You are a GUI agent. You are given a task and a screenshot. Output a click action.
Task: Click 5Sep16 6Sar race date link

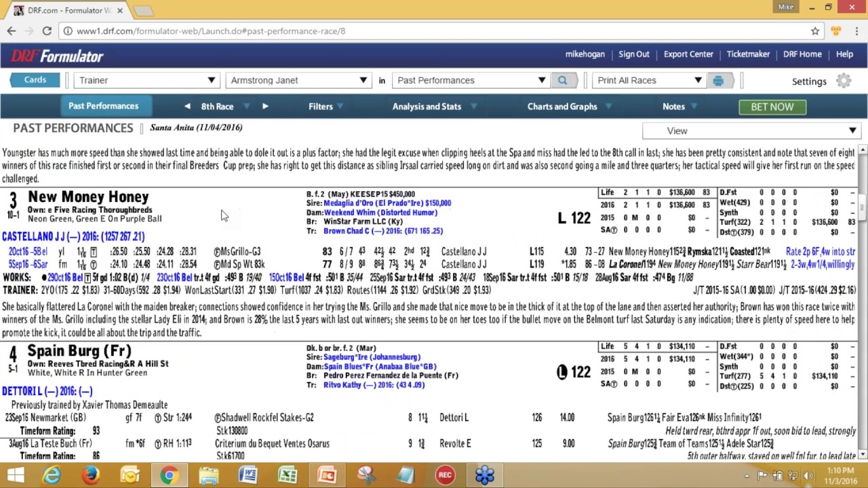pyautogui.click(x=28, y=264)
